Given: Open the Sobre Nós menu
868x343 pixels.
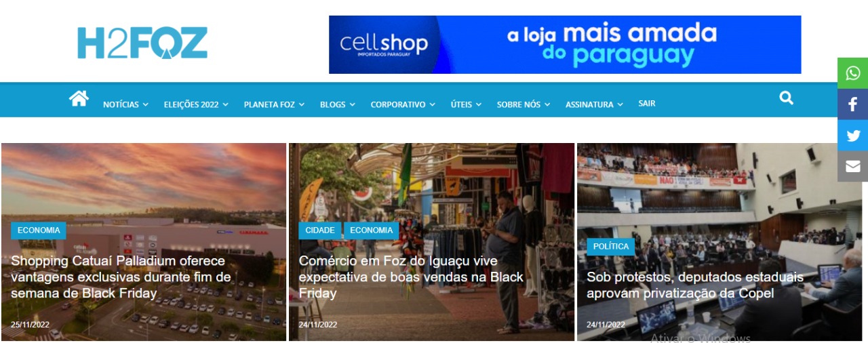Looking at the screenshot, I should 524,104.
